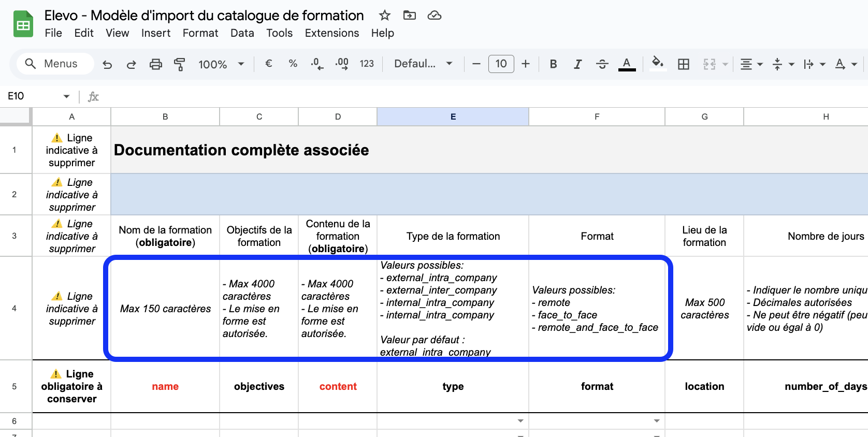The image size is (868, 437).
Task: Select column E header
Action: click(x=453, y=116)
